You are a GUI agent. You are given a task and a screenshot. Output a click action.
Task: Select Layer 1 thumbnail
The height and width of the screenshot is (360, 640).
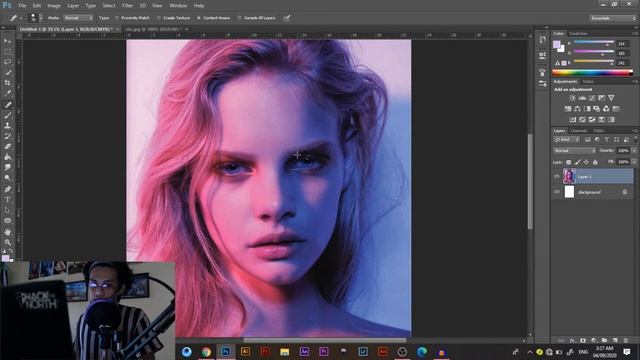[569, 176]
